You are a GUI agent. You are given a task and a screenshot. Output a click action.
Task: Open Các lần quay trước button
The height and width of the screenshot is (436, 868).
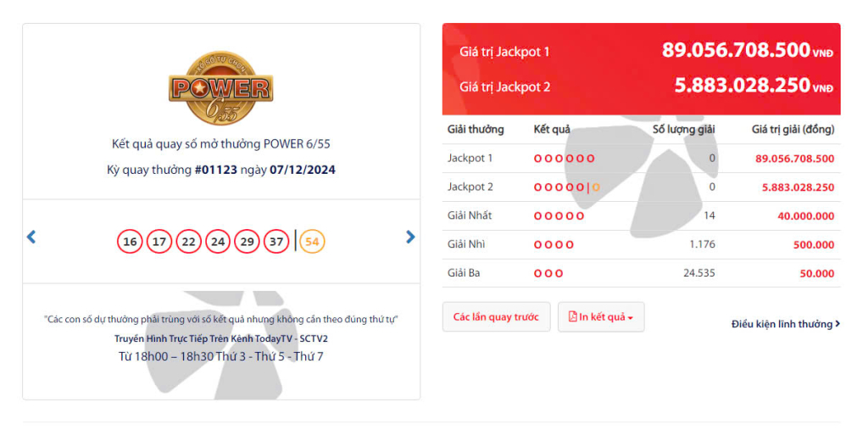(x=496, y=317)
